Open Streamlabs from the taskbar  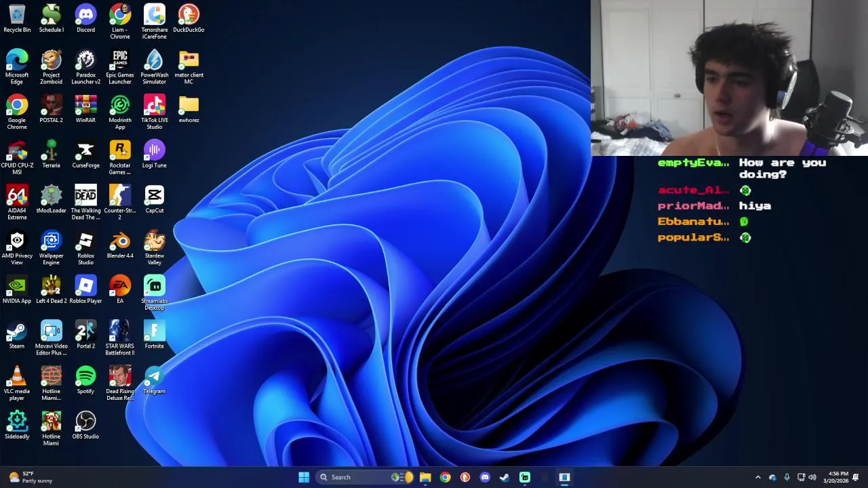tap(525, 477)
